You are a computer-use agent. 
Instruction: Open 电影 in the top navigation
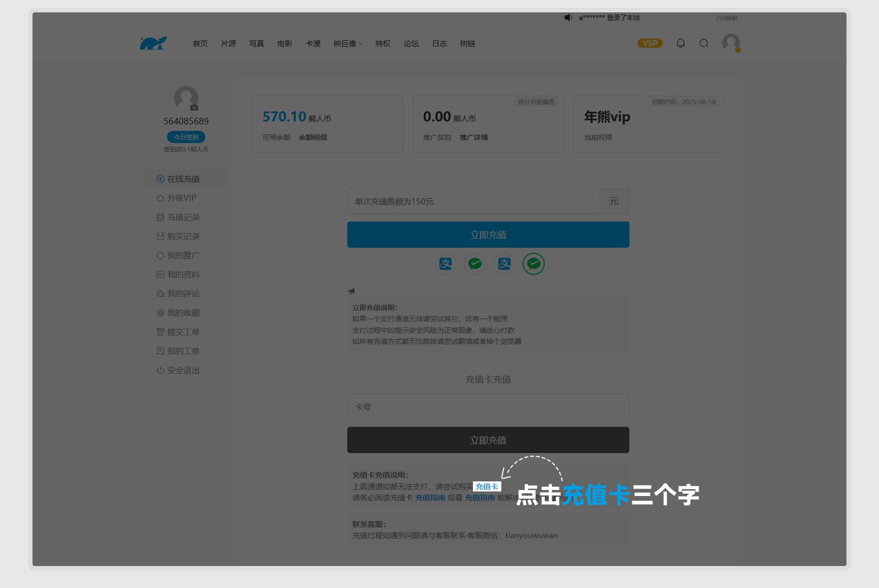click(x=285, y=43)
